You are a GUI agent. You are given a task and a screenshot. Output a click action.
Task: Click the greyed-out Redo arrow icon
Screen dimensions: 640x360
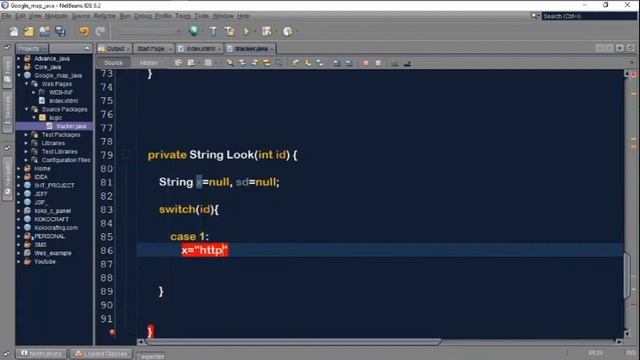click(x=100, y=31)
